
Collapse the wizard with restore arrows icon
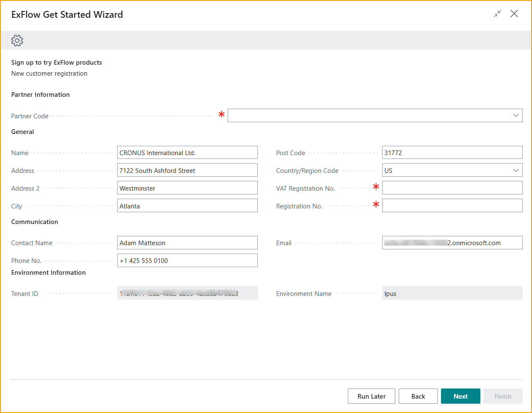[x=497, y=14]
